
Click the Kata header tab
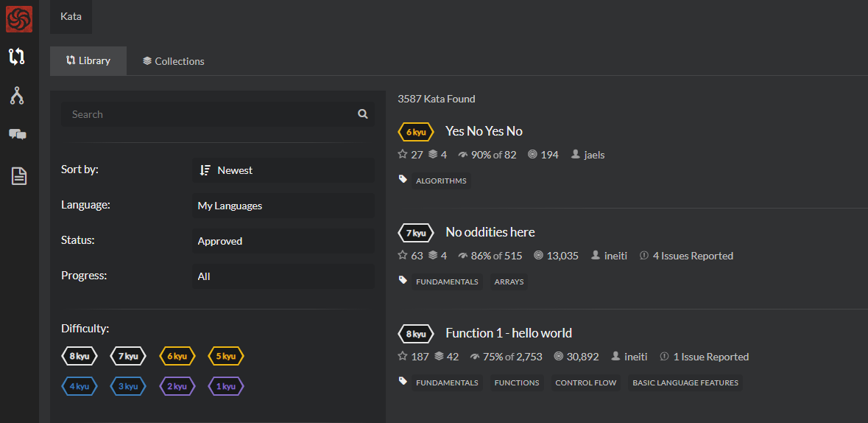click(x=71, y=17)
